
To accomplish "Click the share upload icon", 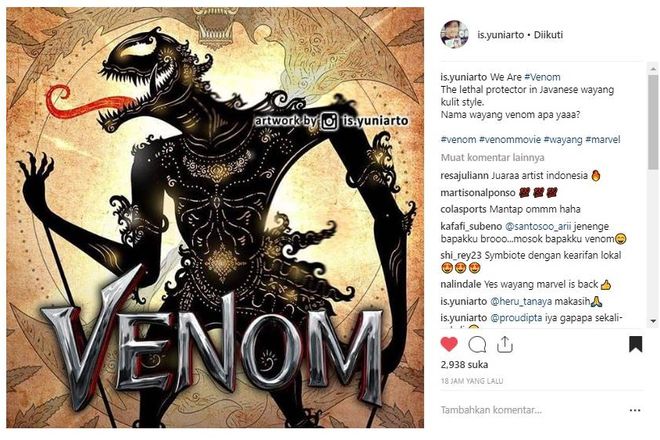I will coord(505,344).
